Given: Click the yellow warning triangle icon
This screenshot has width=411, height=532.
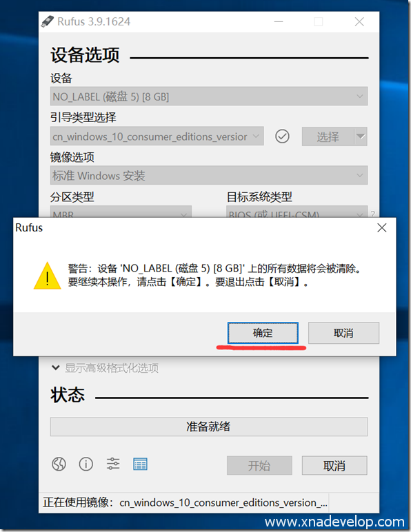Looking at the screenshot, I should pyautogui.click(x=47, y=276).
